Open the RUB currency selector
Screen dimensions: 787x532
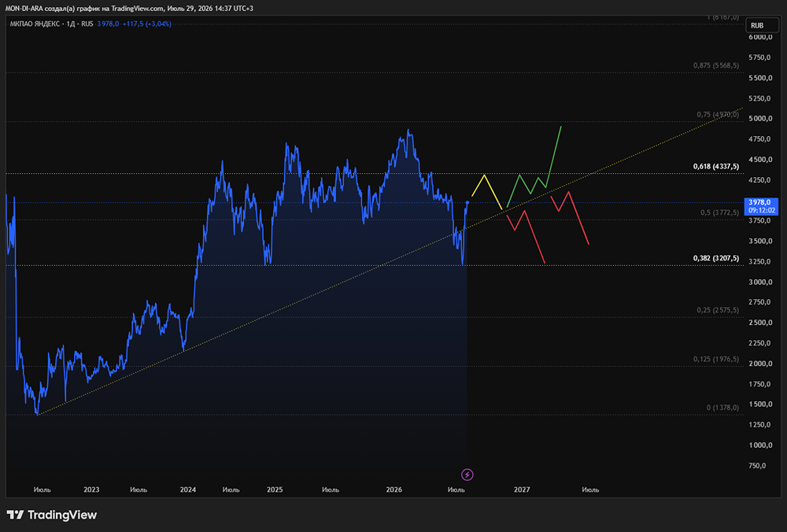[762, 25]
